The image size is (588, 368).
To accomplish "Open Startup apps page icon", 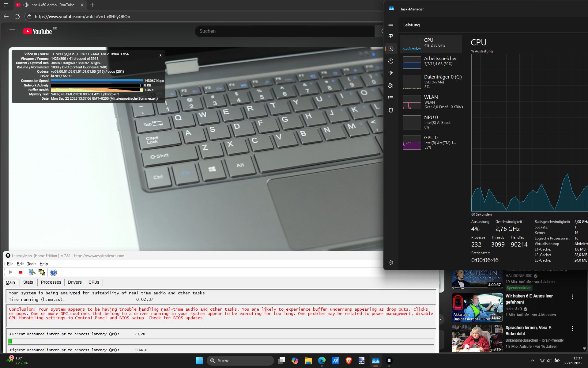I will 390,73.
